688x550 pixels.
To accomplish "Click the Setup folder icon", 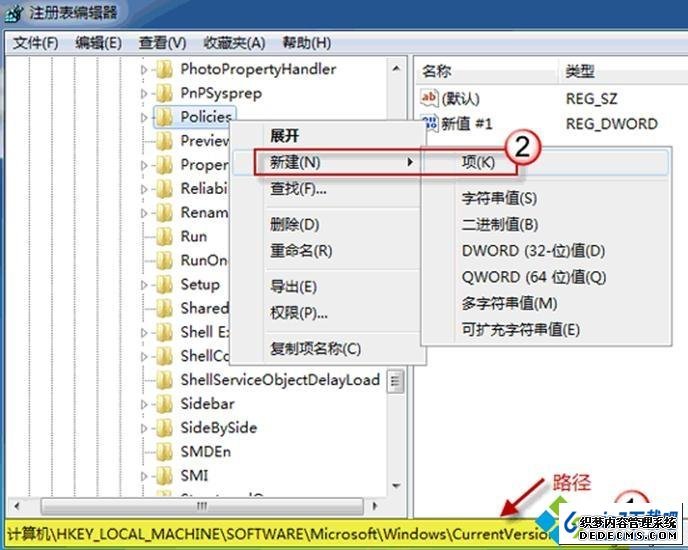I will (164, 284).
